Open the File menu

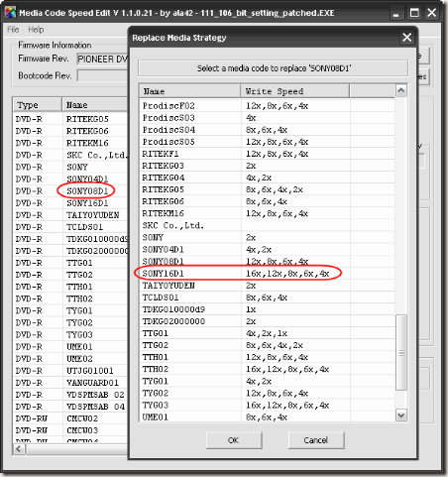click(x=13, y=30)
